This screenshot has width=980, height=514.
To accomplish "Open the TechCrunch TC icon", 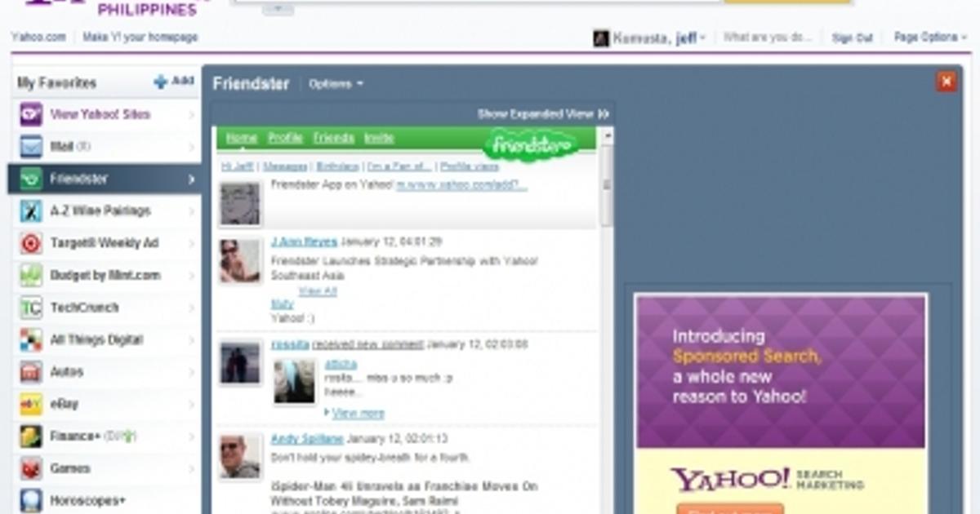I will [31, 308].
